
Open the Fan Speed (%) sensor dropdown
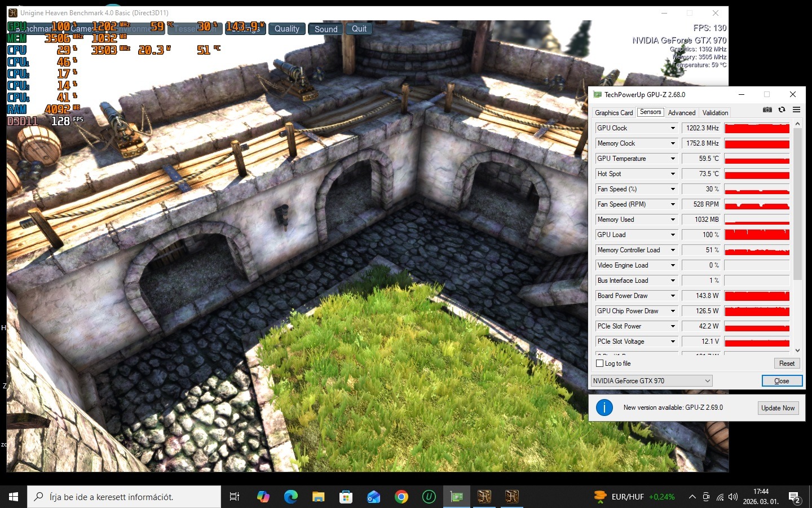(673, 189)
